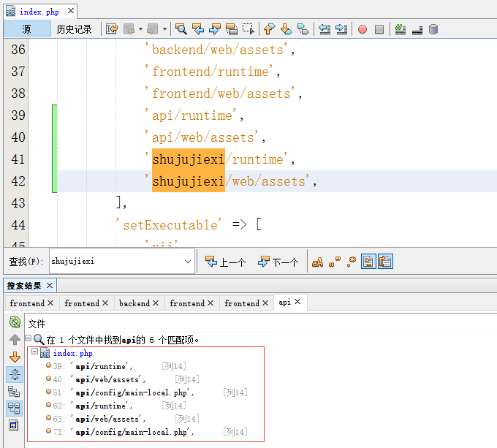Click the Shift Line Right icon
497x448 pixels.
click(x=341, y=29)
